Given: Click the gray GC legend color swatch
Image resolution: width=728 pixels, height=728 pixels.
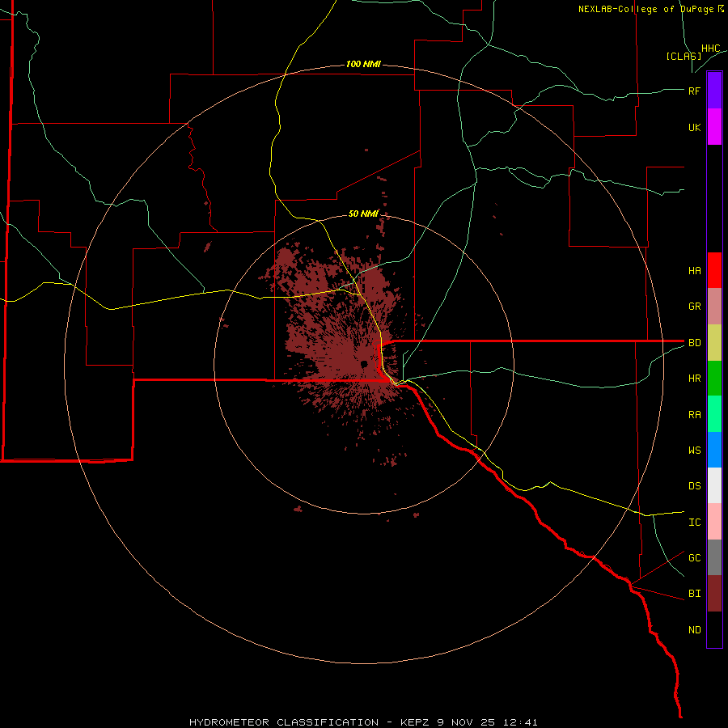Looking at the screenshot, I should [714, 557].
